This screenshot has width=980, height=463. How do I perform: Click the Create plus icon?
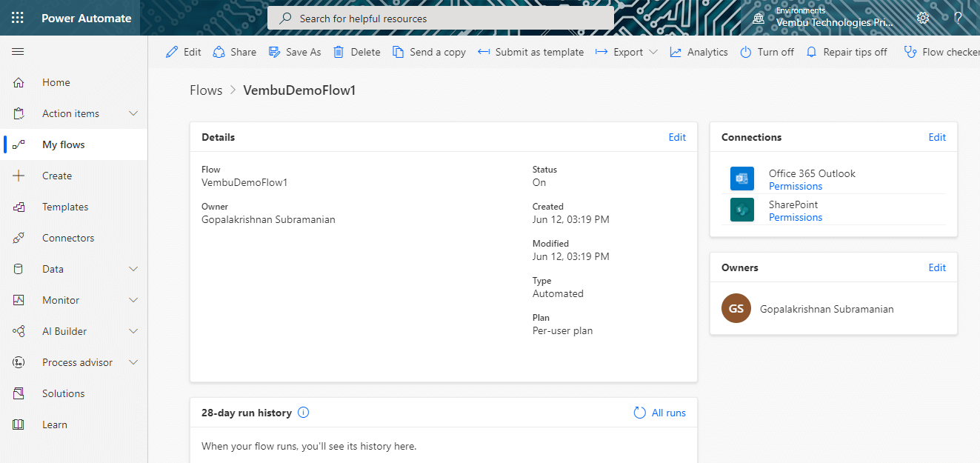[x=19, y=176]
